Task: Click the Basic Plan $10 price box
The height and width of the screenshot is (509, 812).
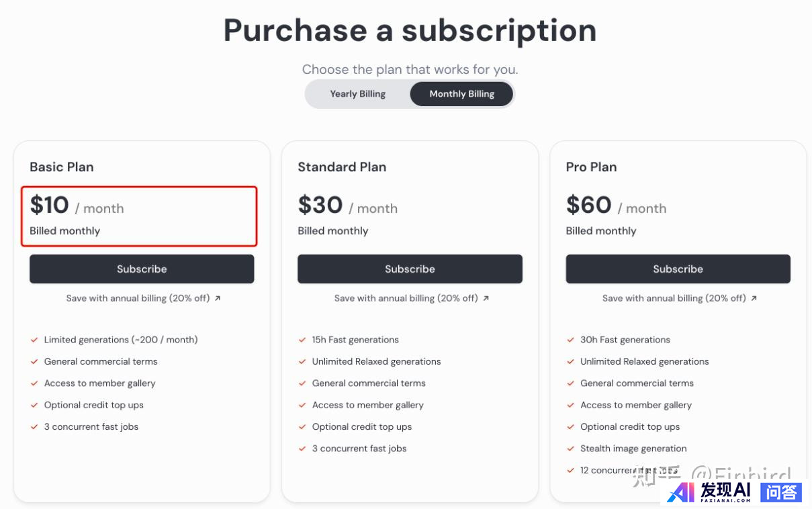Action: 139,216
